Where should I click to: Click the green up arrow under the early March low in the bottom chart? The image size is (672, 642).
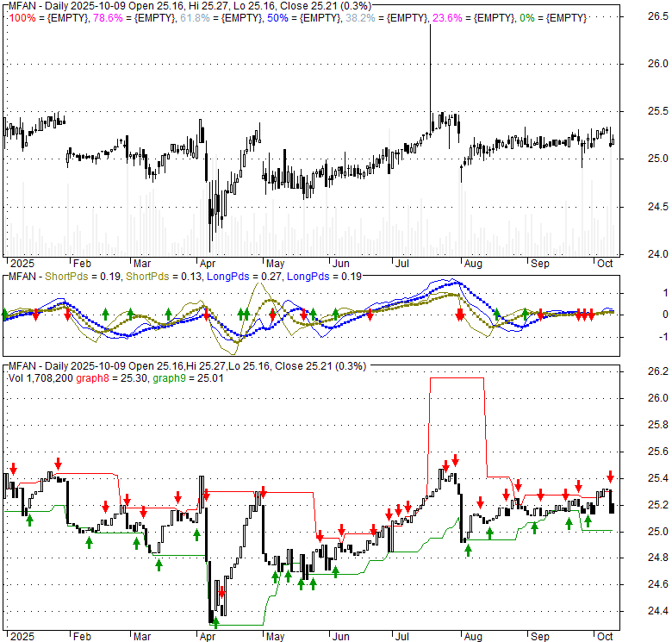[x=159, y=564]
